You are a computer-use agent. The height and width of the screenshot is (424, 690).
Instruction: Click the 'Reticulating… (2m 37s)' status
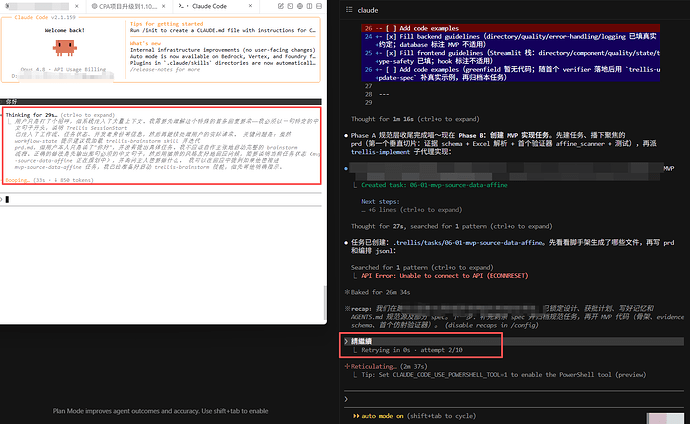point(386,366)
